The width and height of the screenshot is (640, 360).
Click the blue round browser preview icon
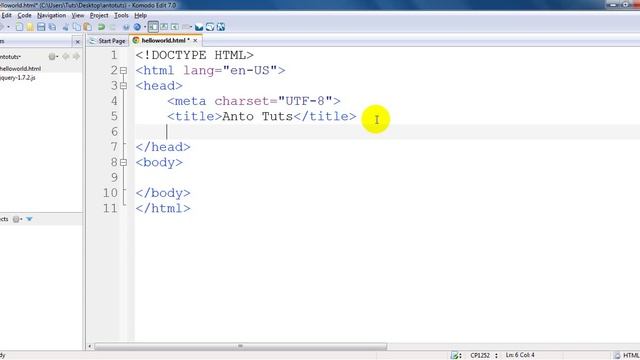click(x=137, y=27)
